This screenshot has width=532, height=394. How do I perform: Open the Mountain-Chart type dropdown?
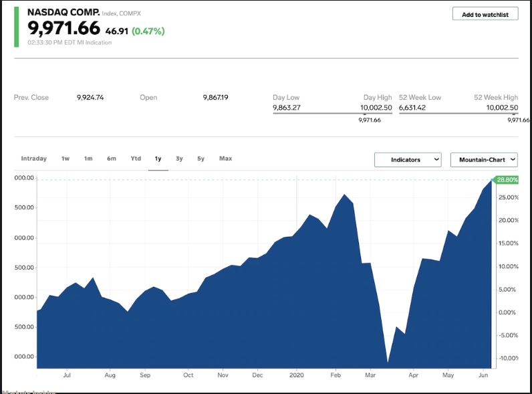point(484,160)
